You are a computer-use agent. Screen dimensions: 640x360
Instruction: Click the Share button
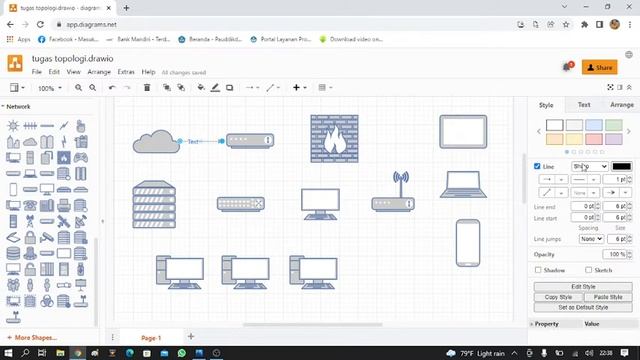coord(600,68)
